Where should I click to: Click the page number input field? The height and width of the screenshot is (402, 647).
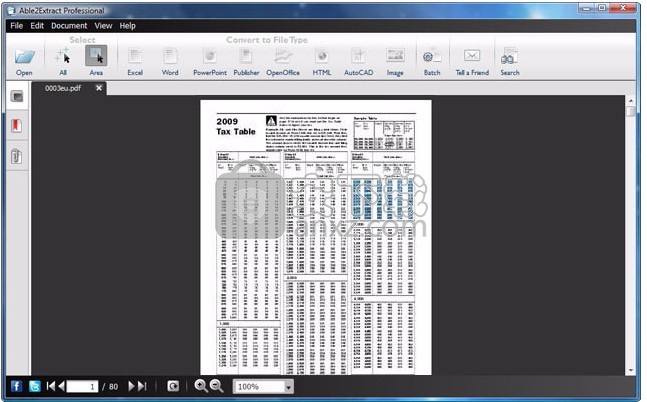tap(83, 386)
